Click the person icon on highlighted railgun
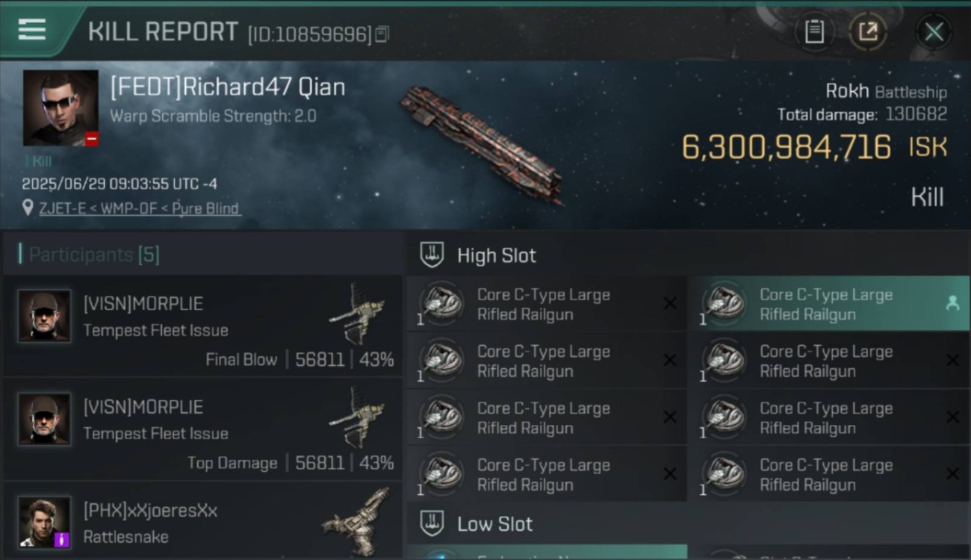Image resolution: width=971 pixels, height=560 pixels. pyautogui.click(x=952, y=303)
